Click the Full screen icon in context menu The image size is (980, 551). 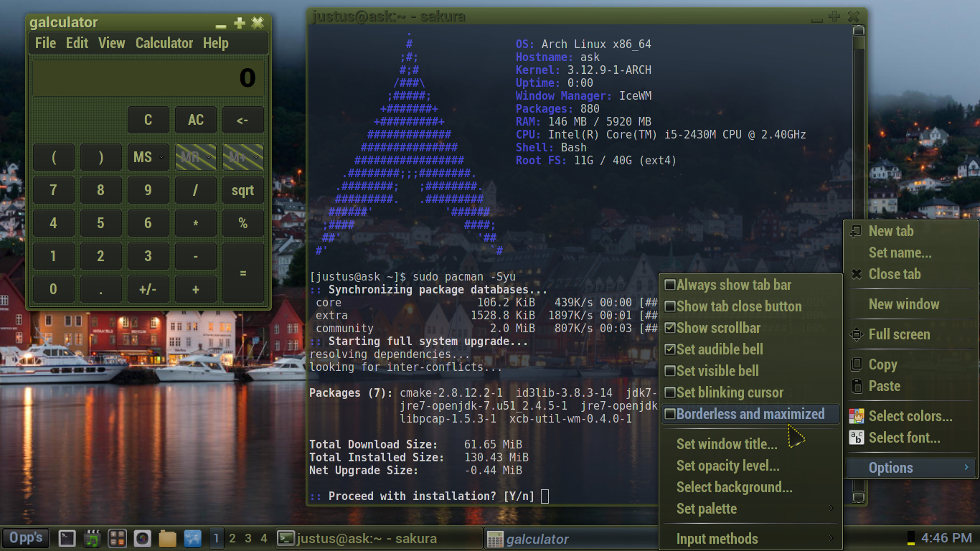856,334
